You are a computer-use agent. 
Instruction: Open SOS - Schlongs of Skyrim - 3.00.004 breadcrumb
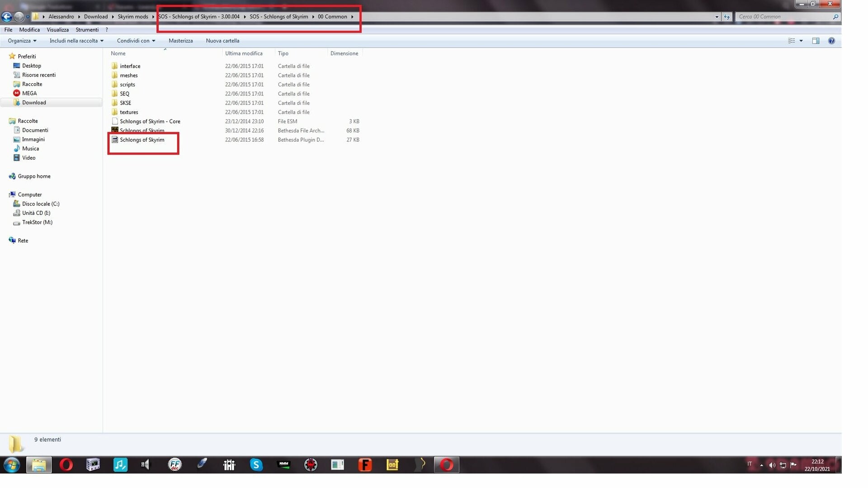coord(199,17)
